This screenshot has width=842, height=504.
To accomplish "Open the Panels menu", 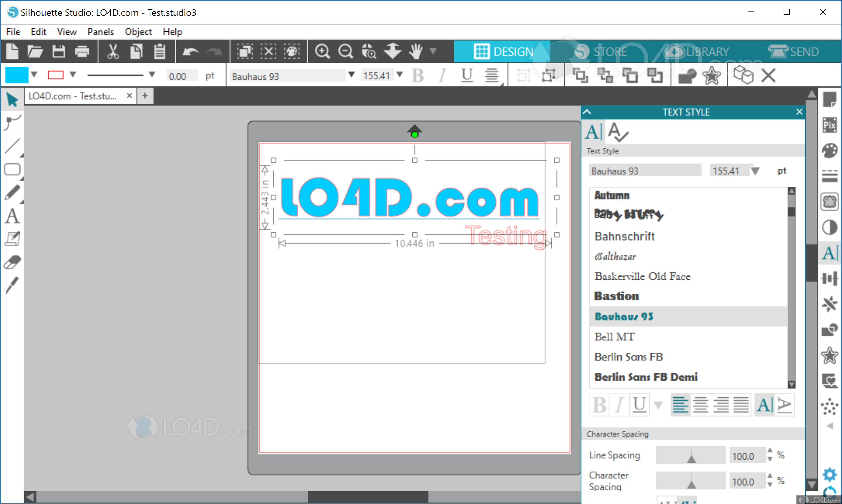I will pyautogui.click(x=100, y=32).
